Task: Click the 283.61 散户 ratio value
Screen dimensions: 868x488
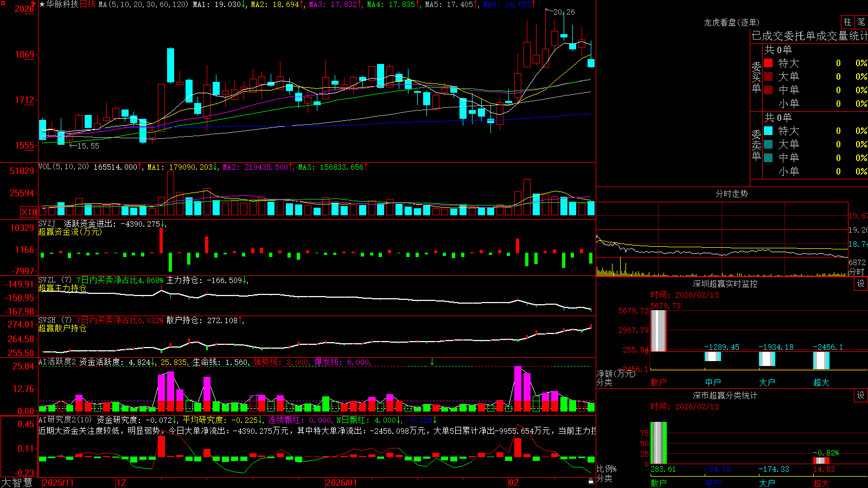Action: pyautogui.click(x=663, y=469)
